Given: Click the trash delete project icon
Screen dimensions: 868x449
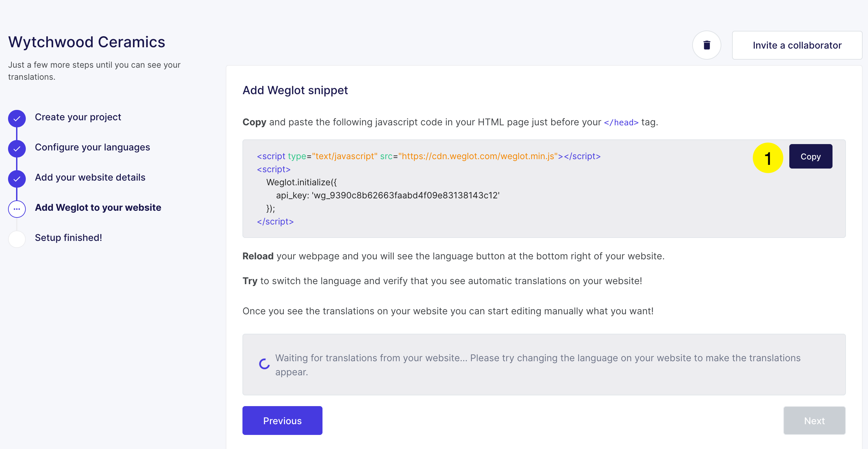Looking at the screenshot, I should click(x=707, y=45).
